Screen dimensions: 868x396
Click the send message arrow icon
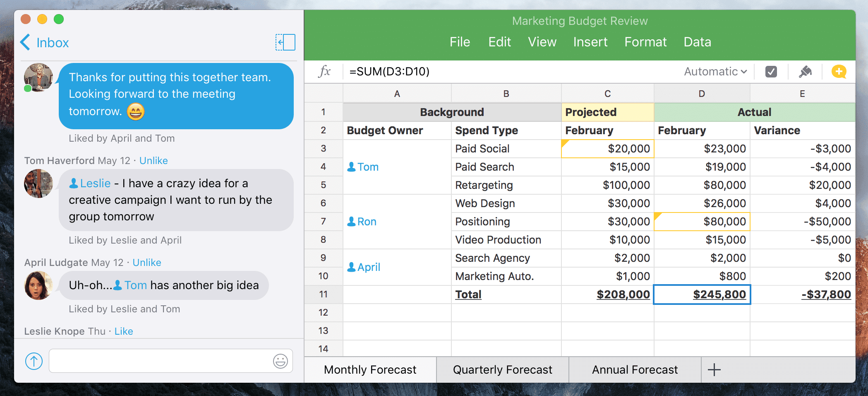[34, 361]
